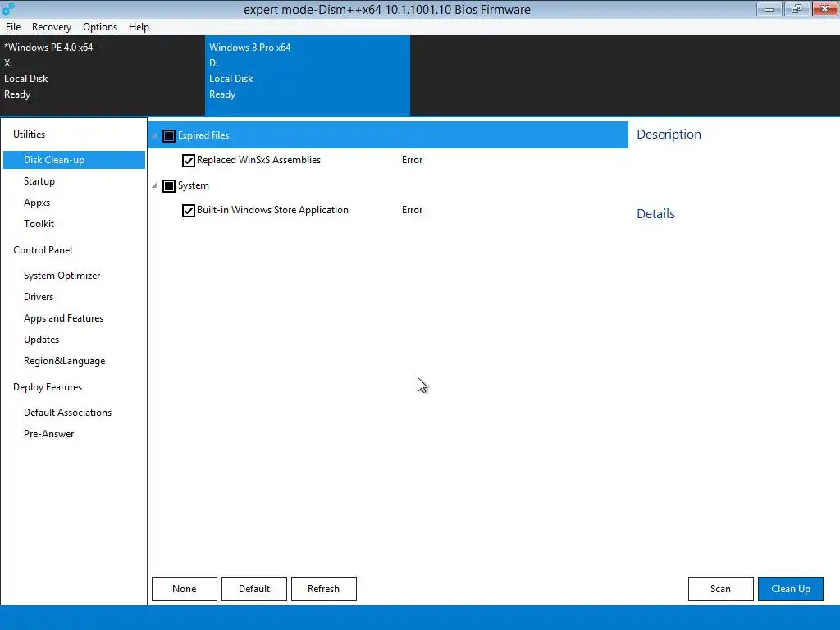Open the Recovery menu

(52, 27)
